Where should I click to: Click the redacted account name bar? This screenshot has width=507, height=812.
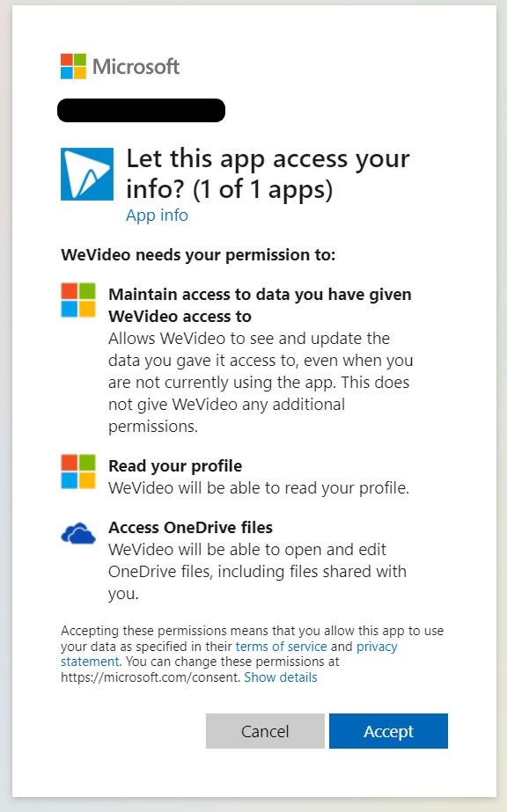[142, 110]
